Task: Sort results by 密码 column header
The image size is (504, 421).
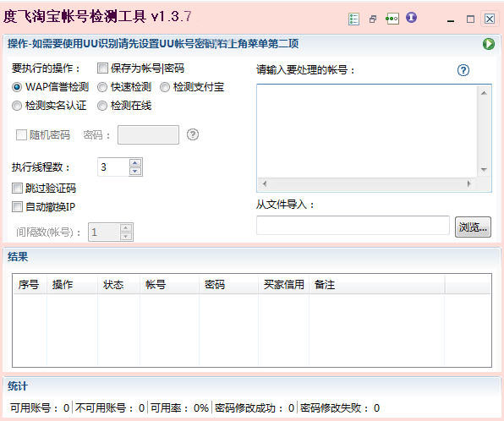Action: point(229,284)
